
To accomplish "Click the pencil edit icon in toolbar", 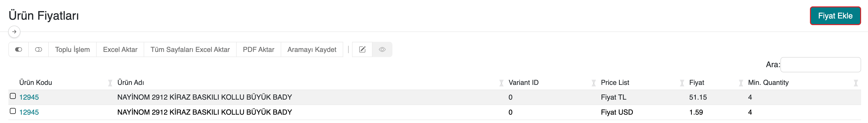I will click(362, 49).
